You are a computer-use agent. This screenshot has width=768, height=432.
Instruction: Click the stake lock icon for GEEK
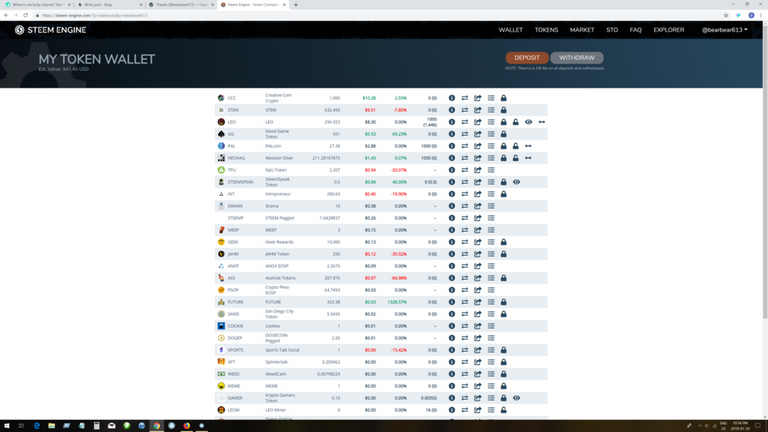point(504,242)
